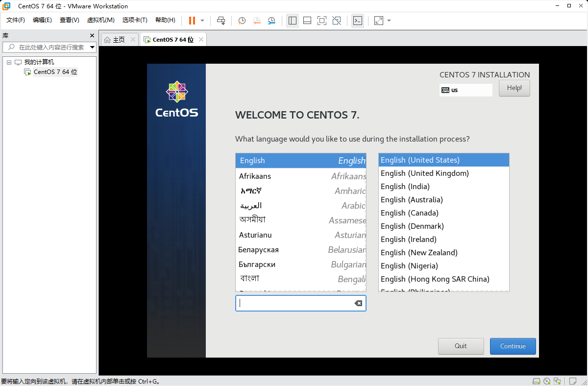Choose English (United Kingdom) locale
Screen dimensions: 588x386
click(x=444, y=173)
